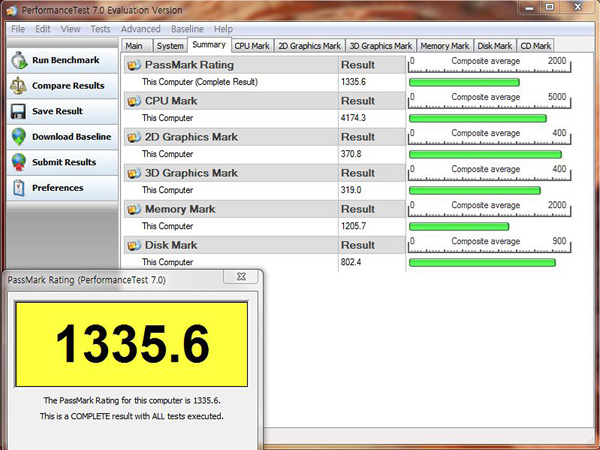The width and height of the screenshot is (600, 450).
Task: Click the CPU Mark composite average scale
Action: point(489,100)
